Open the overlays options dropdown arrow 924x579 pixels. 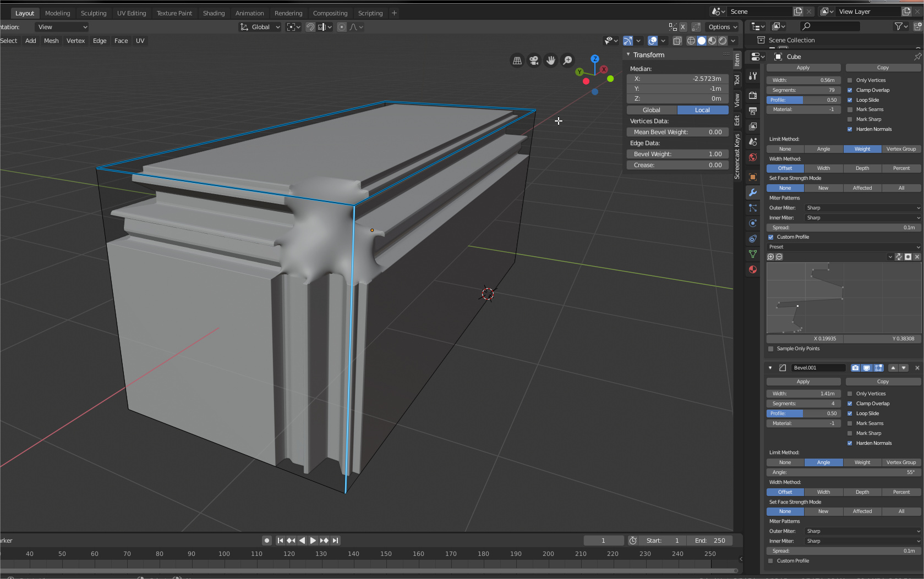(663, 41)
